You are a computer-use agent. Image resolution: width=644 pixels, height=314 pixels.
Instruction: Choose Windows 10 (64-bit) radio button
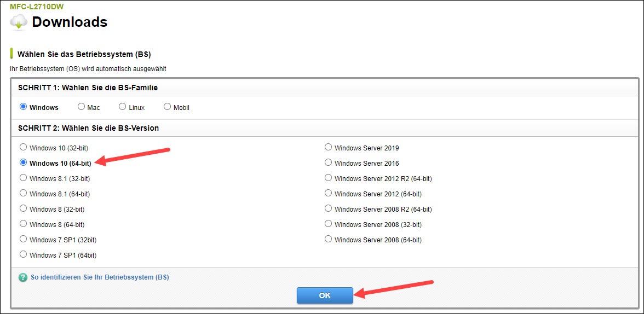pyautogui.click(x=23, y=162)
